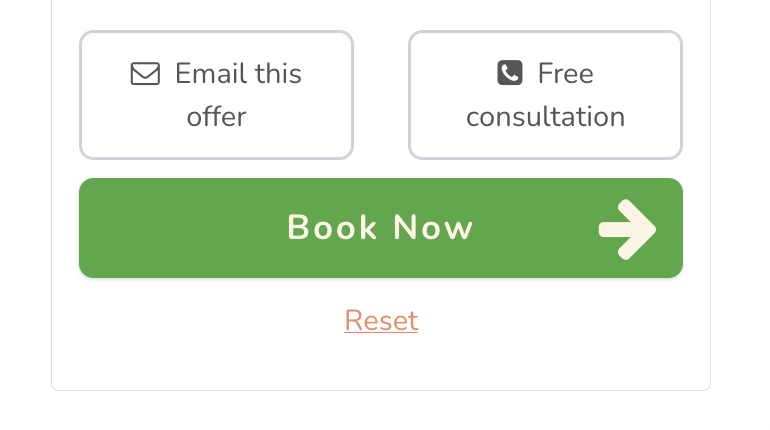
Task: Click the top edge of the Free consultation box
Action: point(545,32)
